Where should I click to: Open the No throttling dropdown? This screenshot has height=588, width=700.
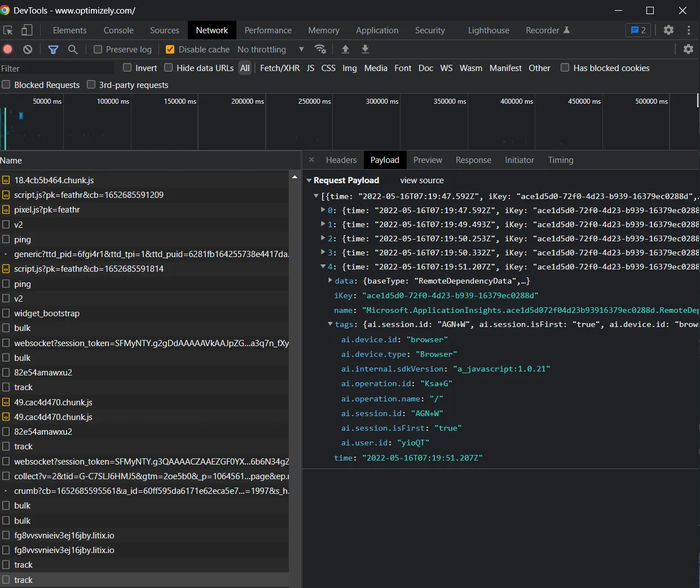[x=271, y=50]
